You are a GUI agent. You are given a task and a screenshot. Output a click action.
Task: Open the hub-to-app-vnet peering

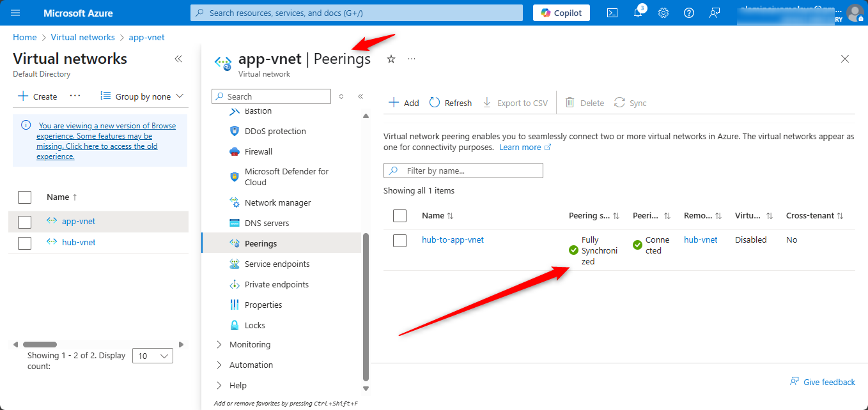click(x=453, y=240)
